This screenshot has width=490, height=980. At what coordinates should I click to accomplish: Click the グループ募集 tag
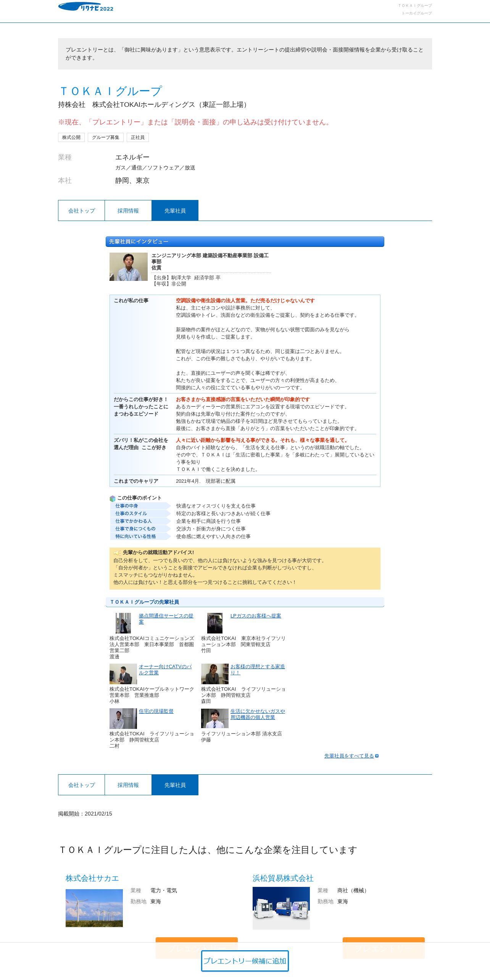(x=106, y=137)
